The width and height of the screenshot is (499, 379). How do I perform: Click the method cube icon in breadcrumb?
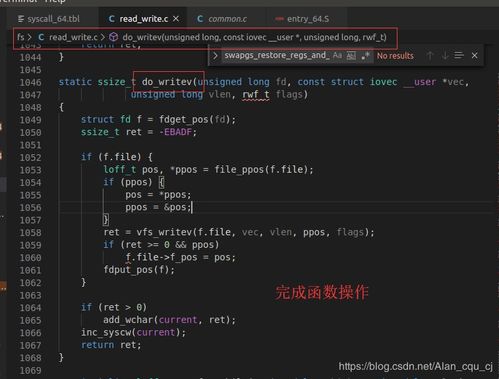(114, 37)
